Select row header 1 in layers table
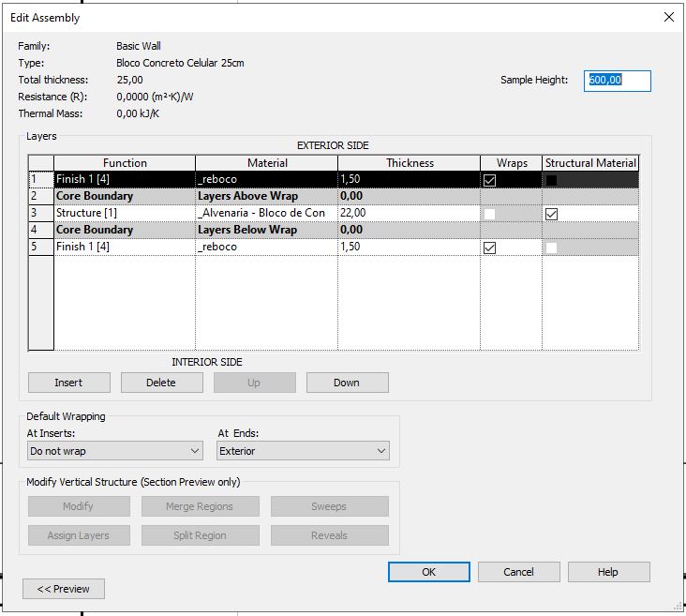 click(x=40, y=179)
